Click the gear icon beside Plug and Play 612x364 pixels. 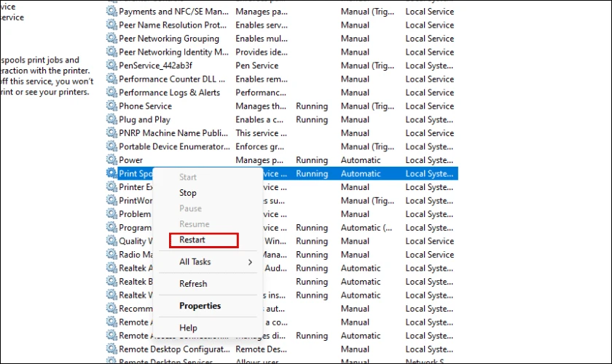pos(111,119)
